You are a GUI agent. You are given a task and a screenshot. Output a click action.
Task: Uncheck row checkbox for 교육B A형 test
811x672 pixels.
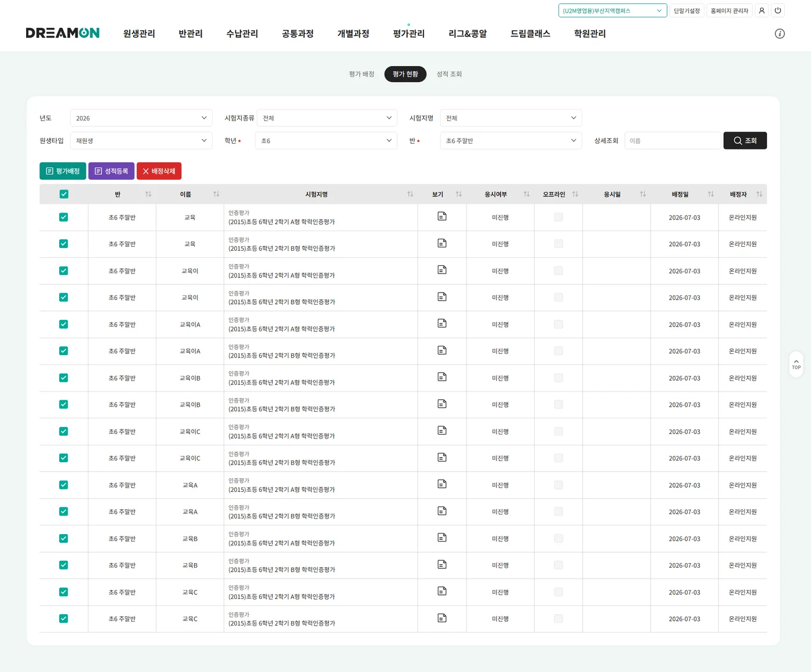tap(64, 539)
